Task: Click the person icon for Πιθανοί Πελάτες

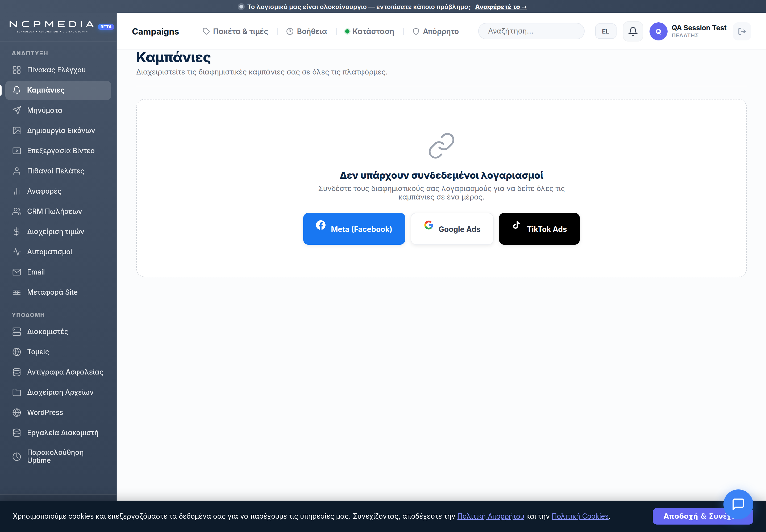Action: (17, 171)
